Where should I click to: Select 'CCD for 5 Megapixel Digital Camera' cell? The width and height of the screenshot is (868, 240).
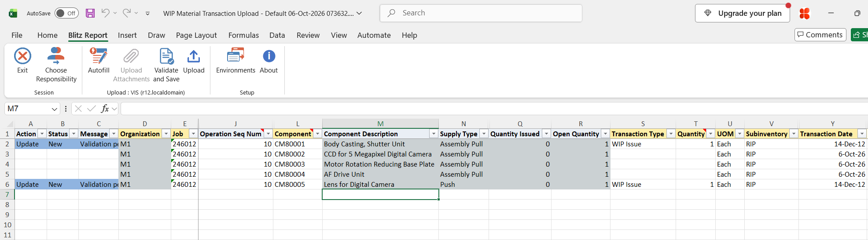click(380, 154)
